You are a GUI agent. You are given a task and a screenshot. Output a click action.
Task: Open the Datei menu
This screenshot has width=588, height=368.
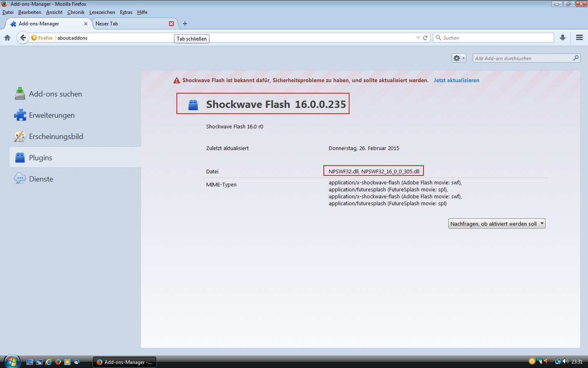tap(8, 12)
